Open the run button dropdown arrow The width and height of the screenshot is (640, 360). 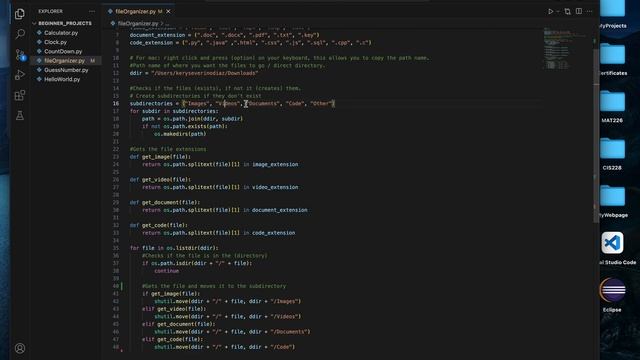pyautogui.click(x=558, y=11)
